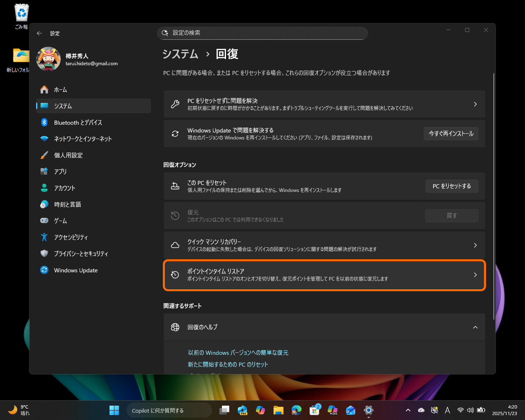The image size is (525, 420).
Task: Open クイック マシン リカバリー details
Action: click(x=324, y=245)
